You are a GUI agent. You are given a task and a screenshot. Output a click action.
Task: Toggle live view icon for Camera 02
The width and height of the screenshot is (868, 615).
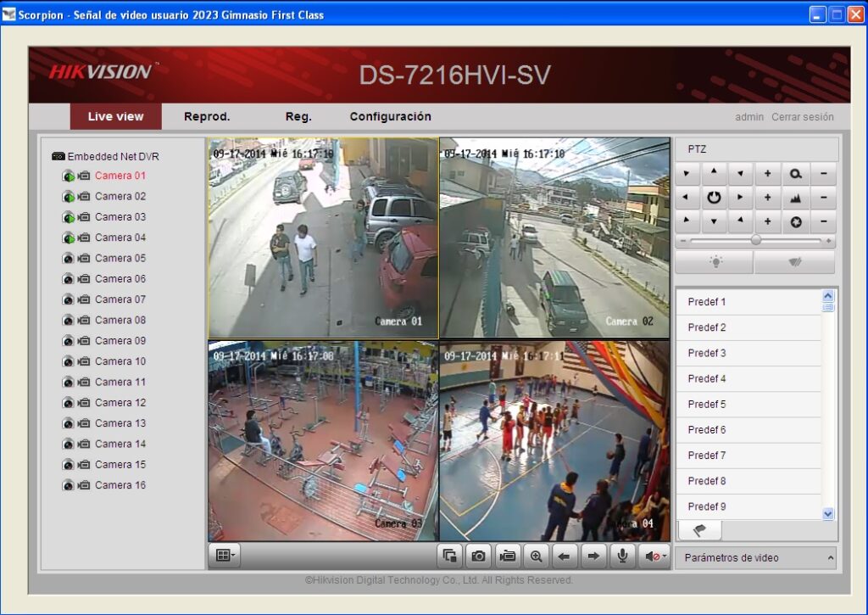coord(68,197)
